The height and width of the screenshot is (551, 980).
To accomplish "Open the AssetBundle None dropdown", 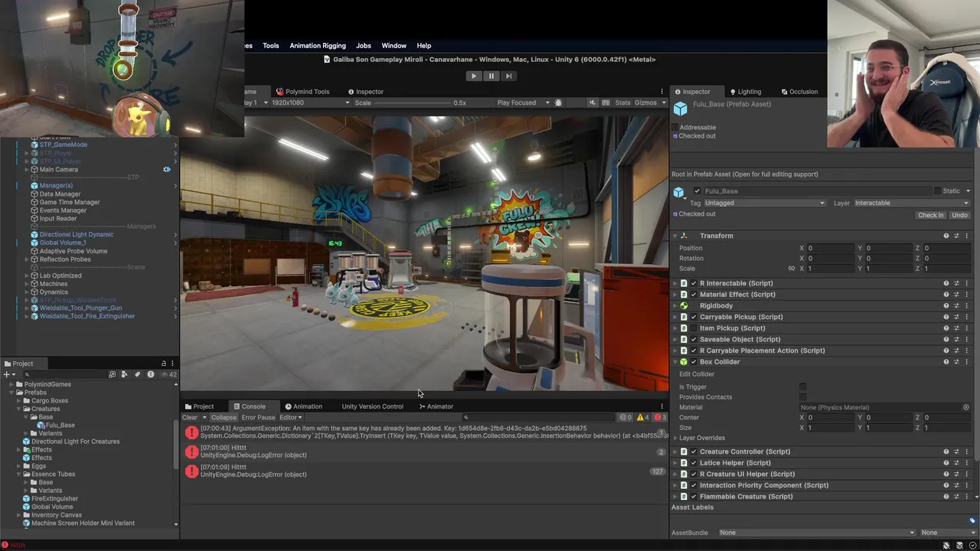I will pos(816,533).
